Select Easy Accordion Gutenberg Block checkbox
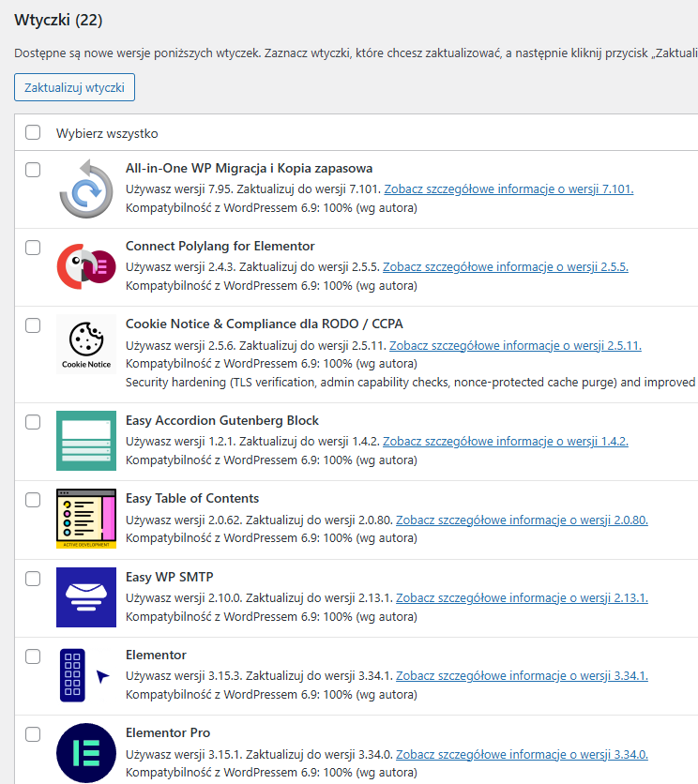 [x=33, y=422]
